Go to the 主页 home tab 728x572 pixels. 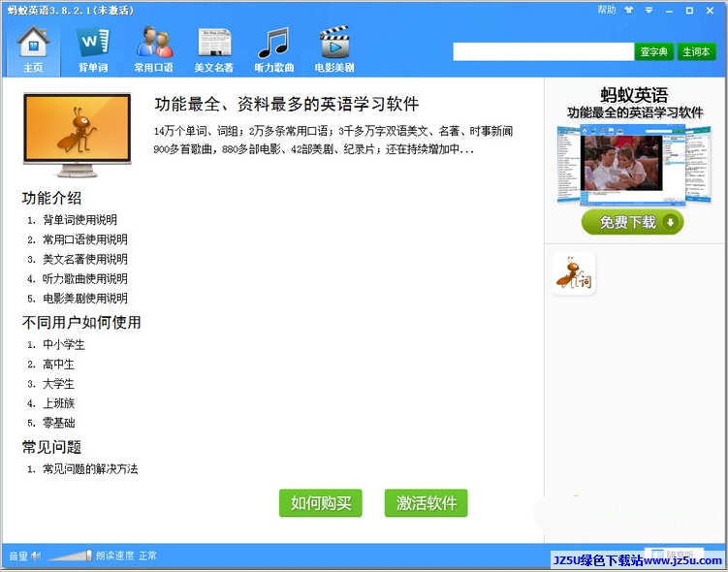click(33, 49)
